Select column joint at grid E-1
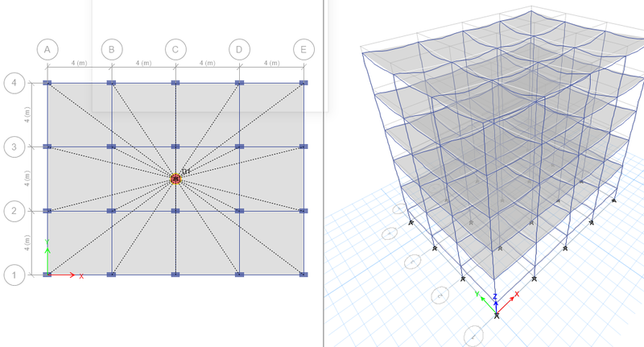 303,275
